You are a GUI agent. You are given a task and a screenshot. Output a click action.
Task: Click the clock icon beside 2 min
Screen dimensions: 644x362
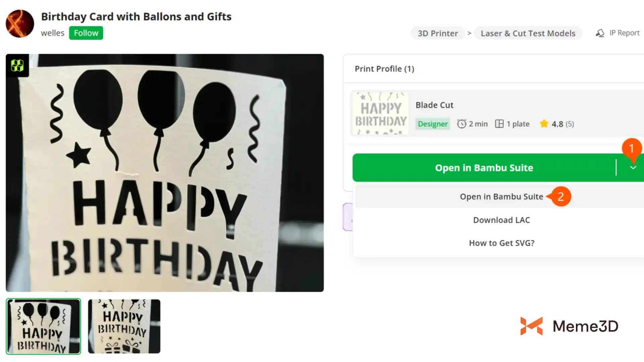pyautogui.click(x=462, y=124)
